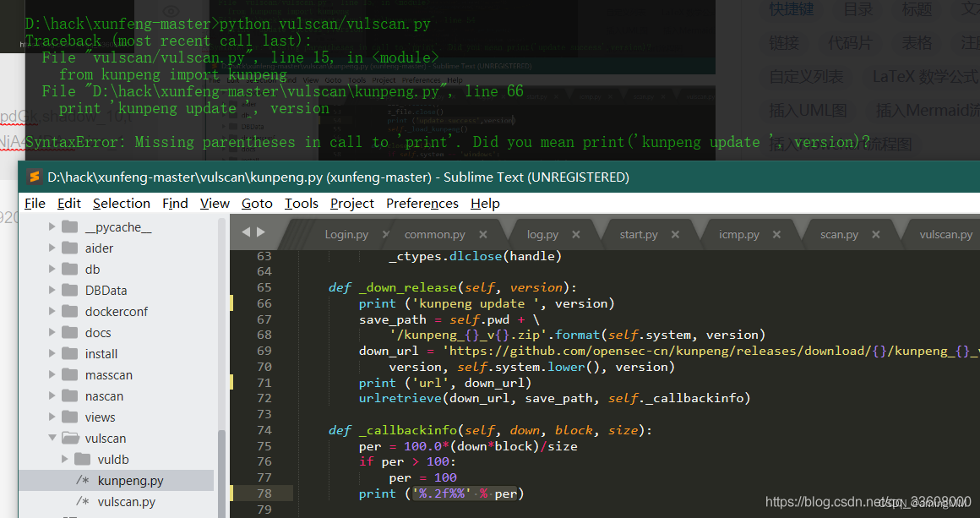Close the log.py tab
The width and height of the screenshot is (980, 518).
pos(575,234)
